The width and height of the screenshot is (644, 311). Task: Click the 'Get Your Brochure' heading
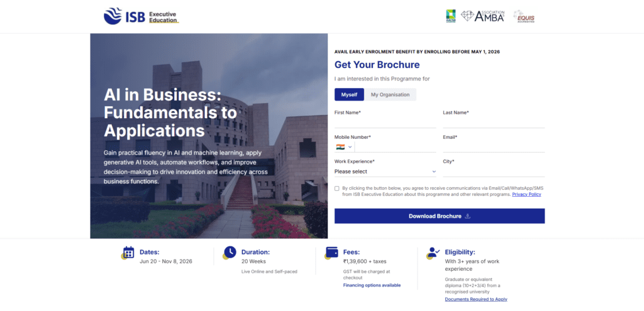377,65
